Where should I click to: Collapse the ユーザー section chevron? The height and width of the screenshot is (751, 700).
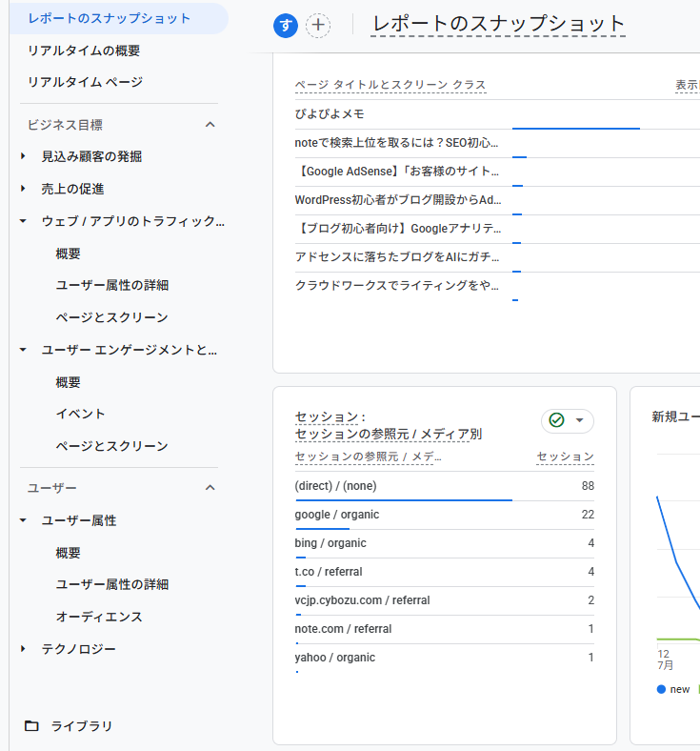click(210, 488)
